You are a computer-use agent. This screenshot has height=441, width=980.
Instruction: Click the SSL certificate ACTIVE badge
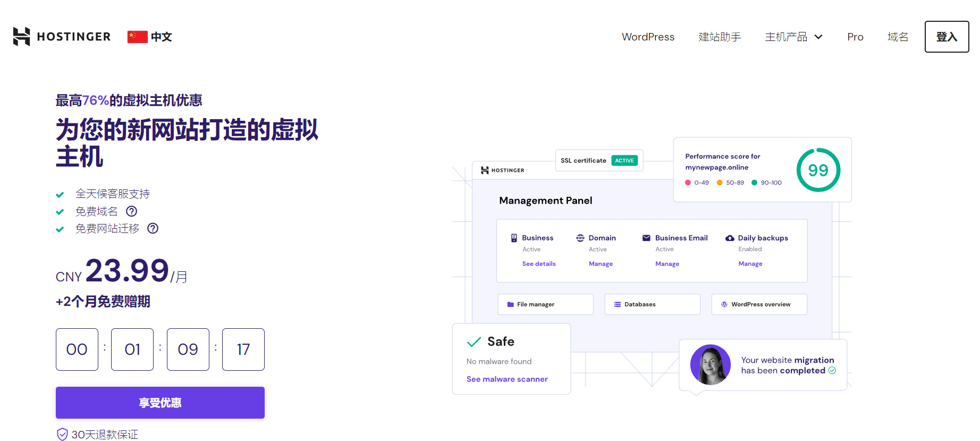[x=624, y=161]
